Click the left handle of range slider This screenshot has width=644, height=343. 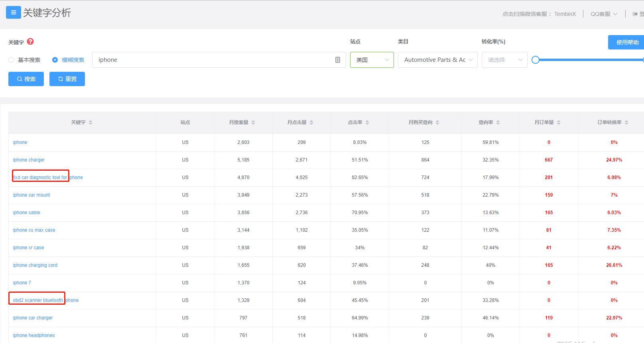coord(536,60)
